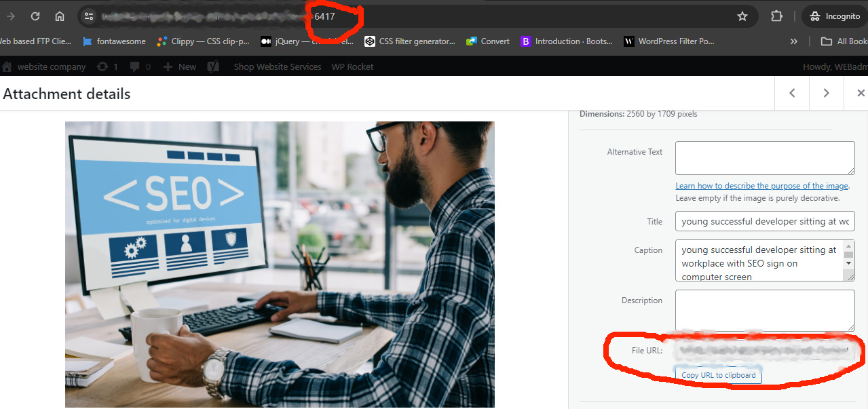868x409 pixels.
Task: Open the jQuery bookmark
Action: click(x=307, y=41)
